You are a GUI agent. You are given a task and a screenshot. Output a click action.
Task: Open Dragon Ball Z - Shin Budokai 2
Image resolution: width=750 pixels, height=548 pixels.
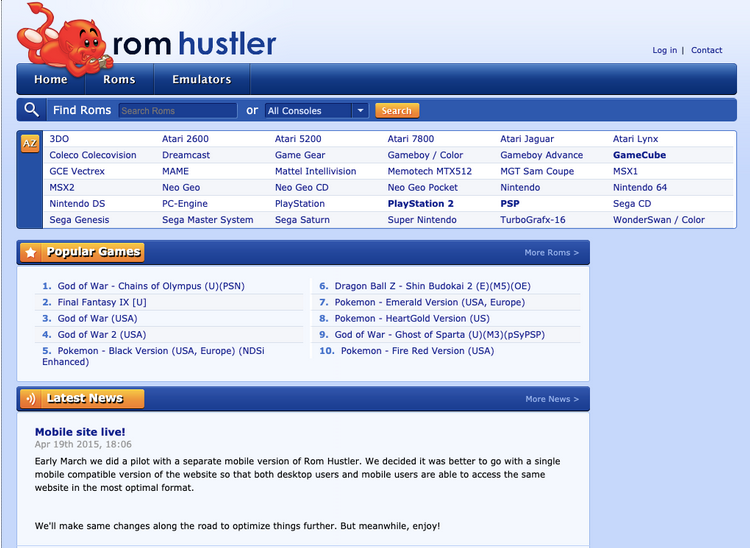(432, 286)
